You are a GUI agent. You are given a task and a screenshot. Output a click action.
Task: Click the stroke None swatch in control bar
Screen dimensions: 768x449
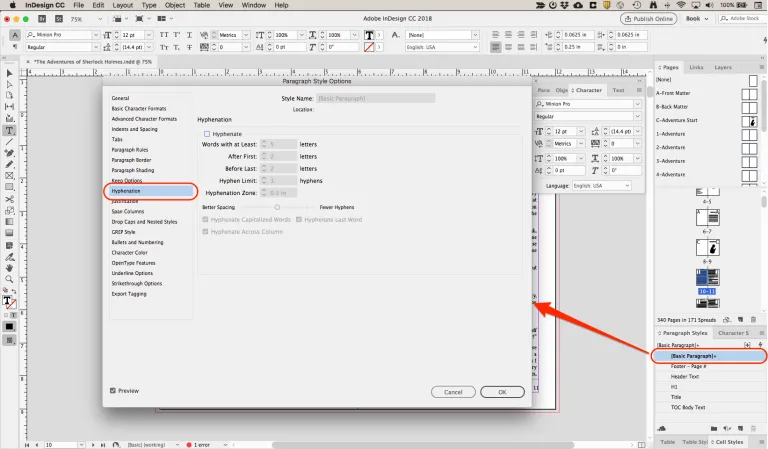(369, 47)
